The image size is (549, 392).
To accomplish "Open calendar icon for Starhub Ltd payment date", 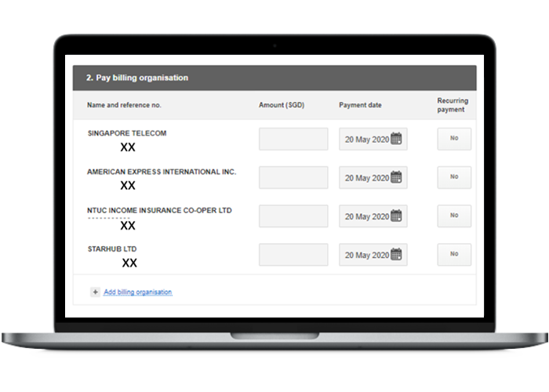I will click(x=396, y=254).
